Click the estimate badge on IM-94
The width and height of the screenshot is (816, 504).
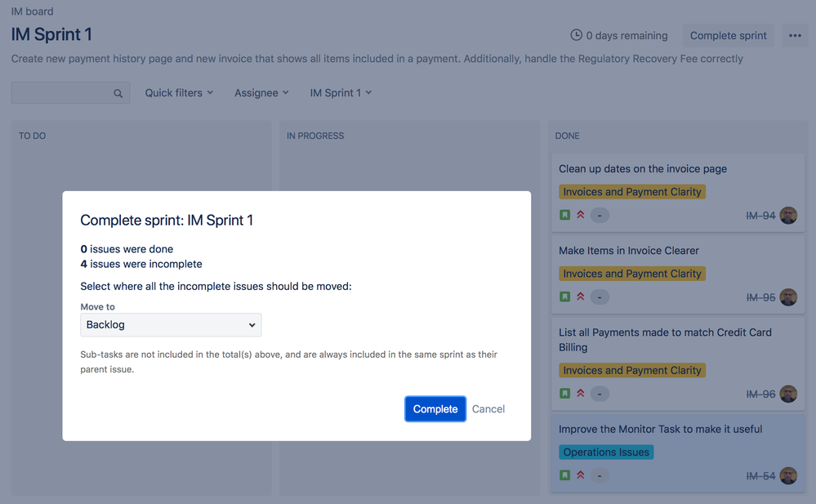600,215
